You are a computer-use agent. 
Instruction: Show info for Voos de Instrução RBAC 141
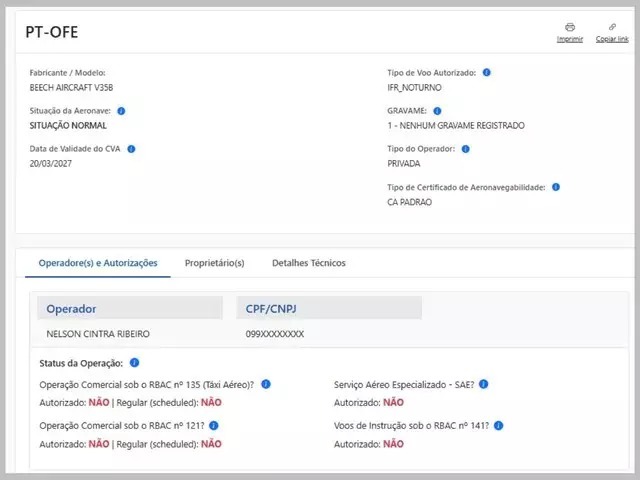click(498, 425)
